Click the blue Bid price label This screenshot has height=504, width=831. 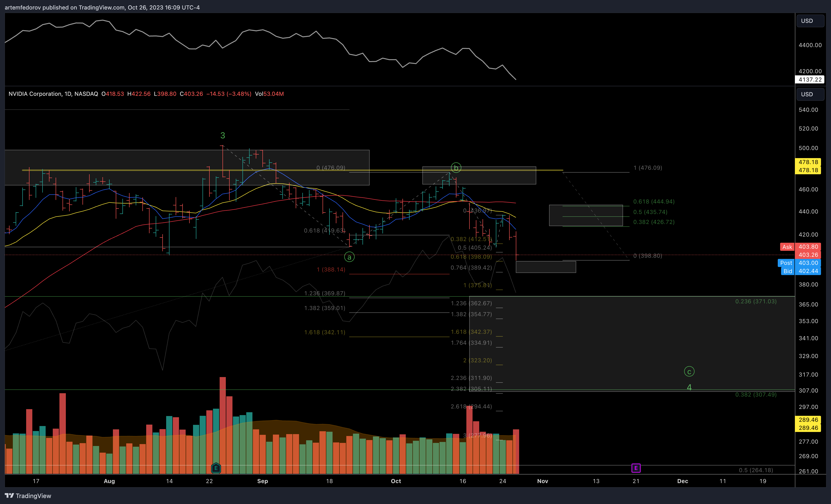(x=788, y=271)
